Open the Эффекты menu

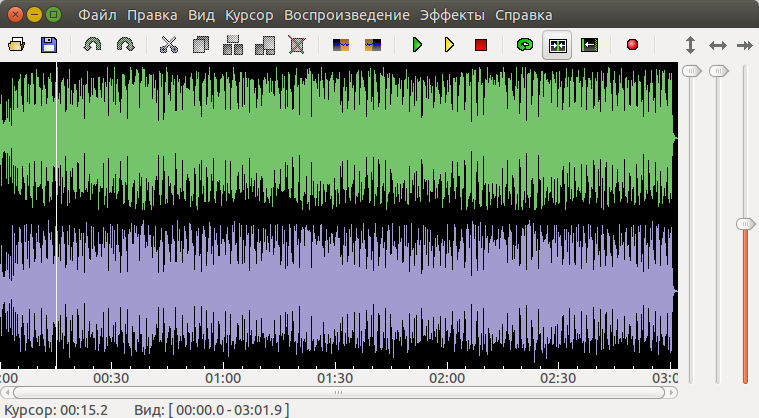pos(452,15)
